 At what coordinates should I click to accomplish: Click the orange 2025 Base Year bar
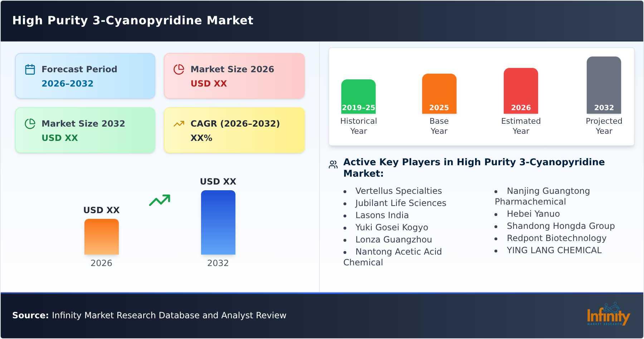pyautogui.click(x=439, y=94)
